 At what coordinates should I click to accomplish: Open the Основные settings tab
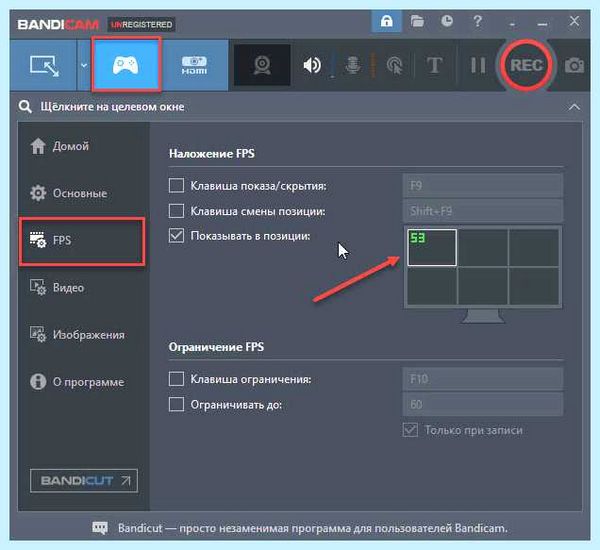(x=82, y=193)
